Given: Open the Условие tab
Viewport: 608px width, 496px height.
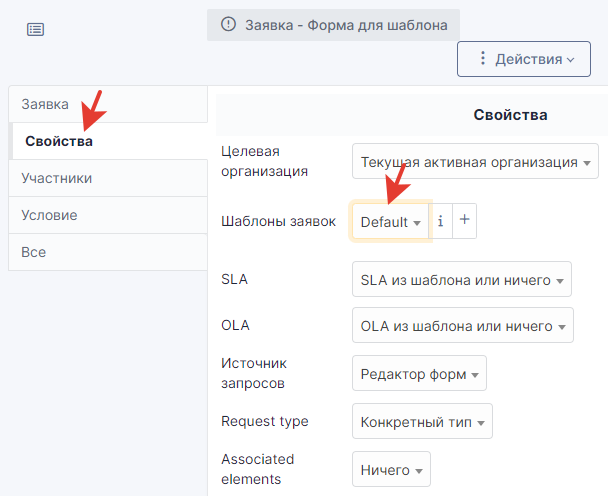Looking at the screenshot, I should (x=108, y=215).
